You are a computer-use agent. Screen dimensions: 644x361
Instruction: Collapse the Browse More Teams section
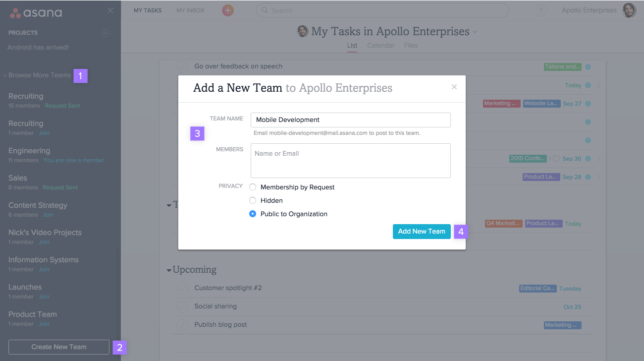tap(5, 75)
